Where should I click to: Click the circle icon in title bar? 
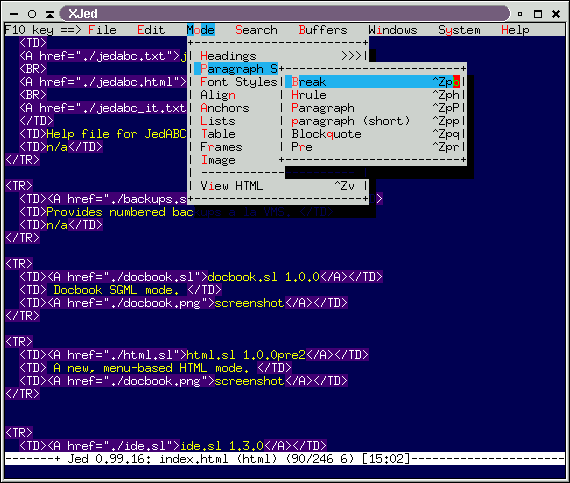coord(32,14)
